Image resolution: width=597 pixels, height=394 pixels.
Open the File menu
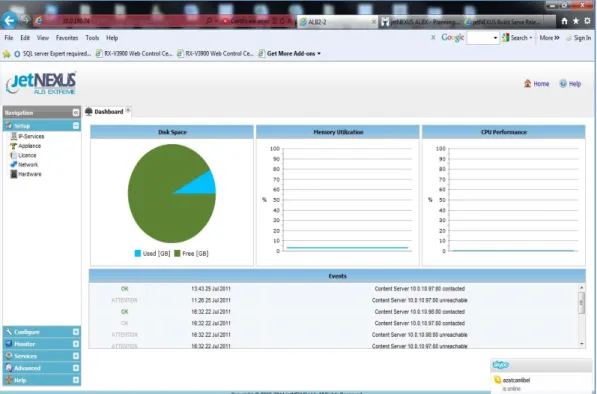pos(9,38)
